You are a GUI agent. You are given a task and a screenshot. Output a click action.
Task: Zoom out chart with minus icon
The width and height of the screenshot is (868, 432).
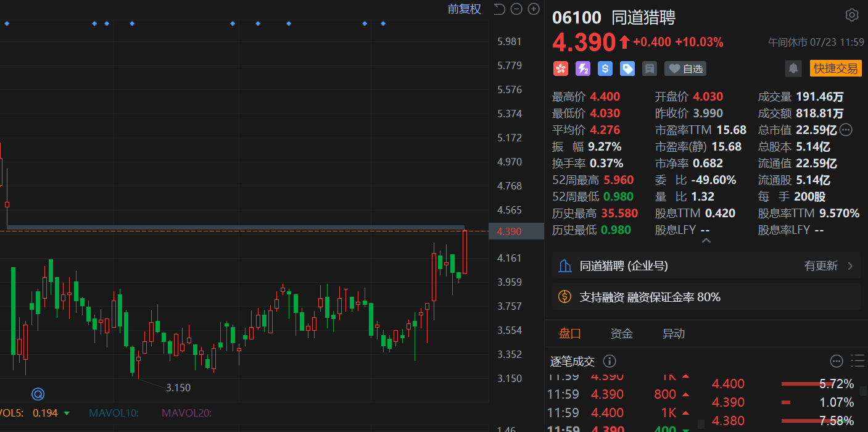[516, 9]
